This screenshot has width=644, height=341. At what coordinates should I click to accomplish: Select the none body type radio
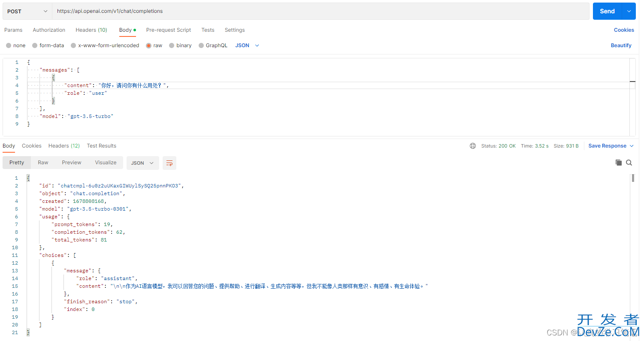pos(9,45)
